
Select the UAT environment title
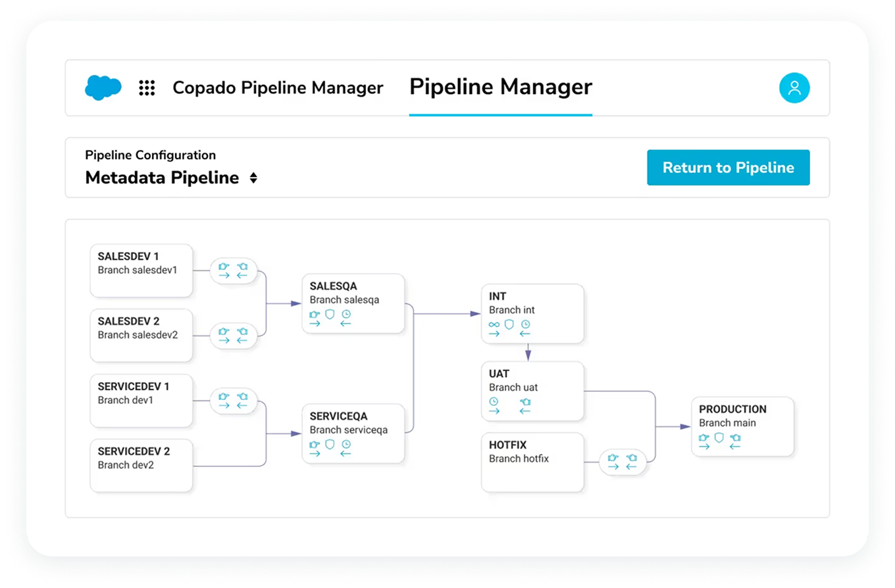click(499, 374)
